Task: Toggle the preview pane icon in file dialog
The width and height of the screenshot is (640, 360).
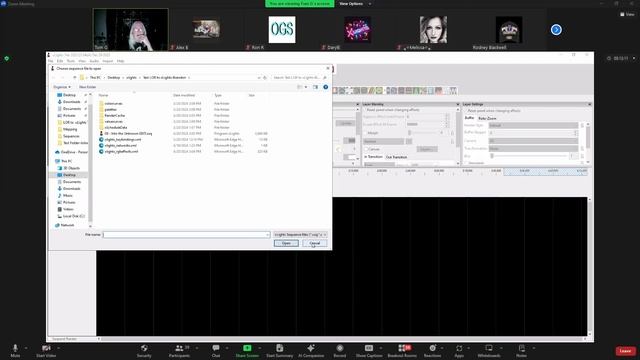Action: pyautogui.click(x=315, y=87)
